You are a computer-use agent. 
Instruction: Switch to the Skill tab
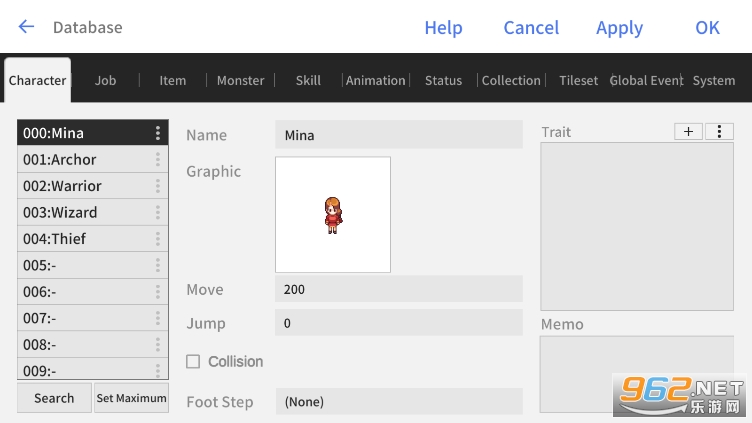[308, 81]
